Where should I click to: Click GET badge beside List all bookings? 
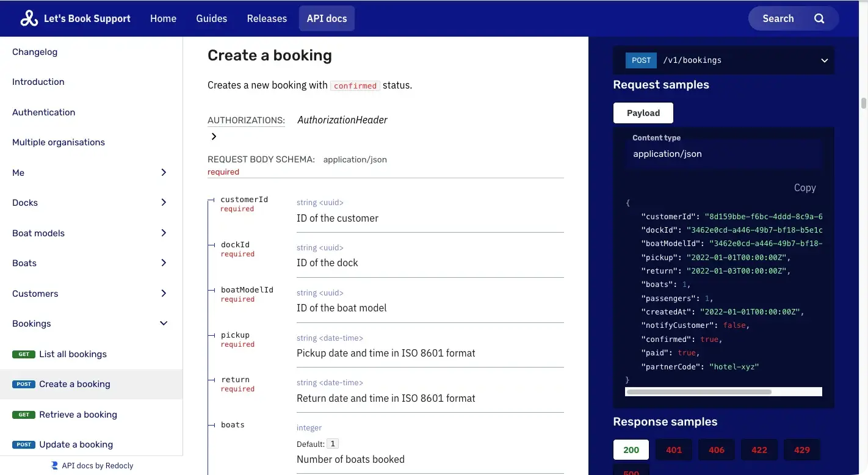pyautogui.click(x=24, y=354)
